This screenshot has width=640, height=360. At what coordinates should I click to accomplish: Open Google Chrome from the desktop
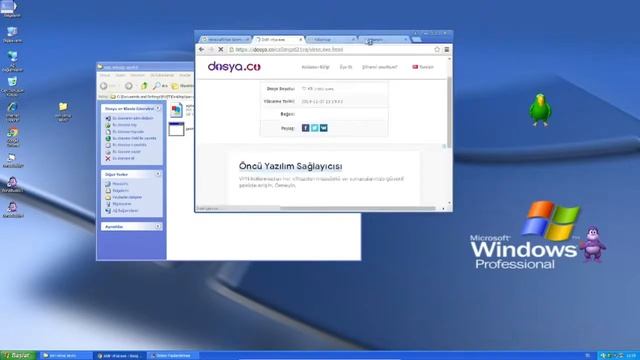click(13, 137)
